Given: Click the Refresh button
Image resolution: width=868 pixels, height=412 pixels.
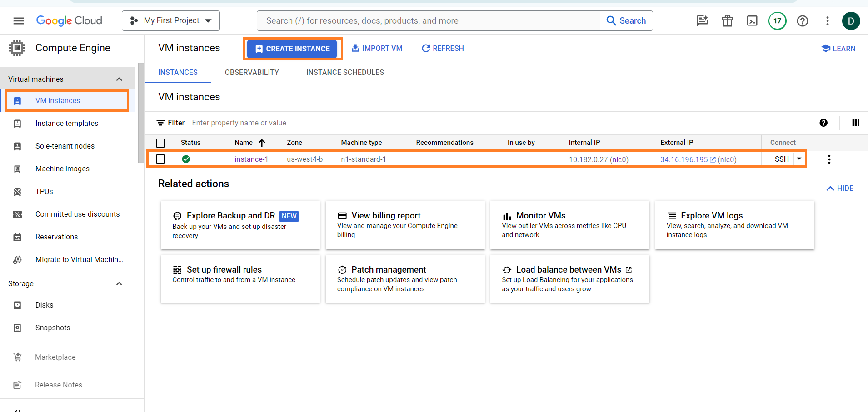Looking at the screenshot, I should click(443, 48).
